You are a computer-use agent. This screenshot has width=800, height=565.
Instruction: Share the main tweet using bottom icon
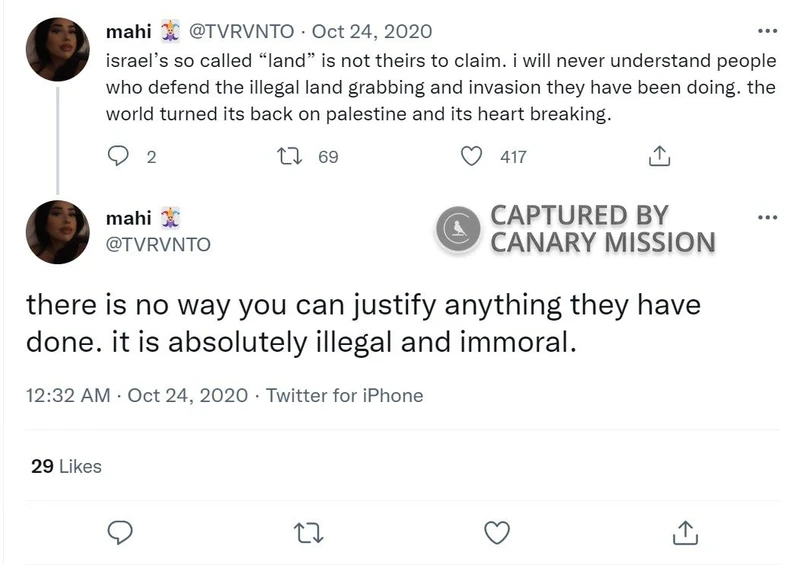pyautogui.click(x=685, y=531)
